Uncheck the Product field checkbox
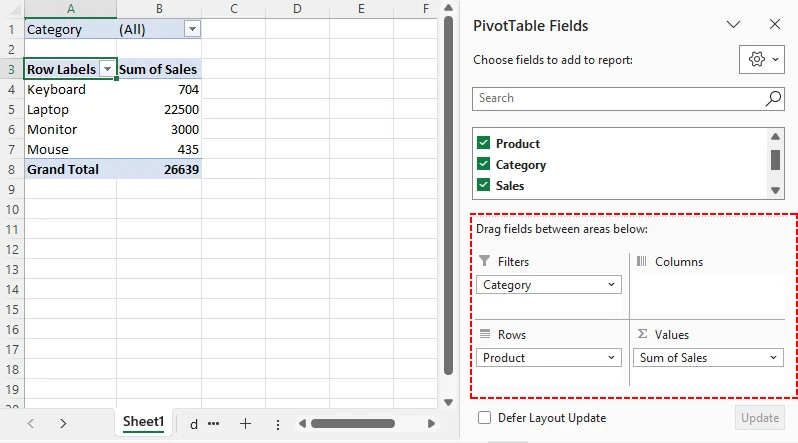 click(x=483, y=143)
